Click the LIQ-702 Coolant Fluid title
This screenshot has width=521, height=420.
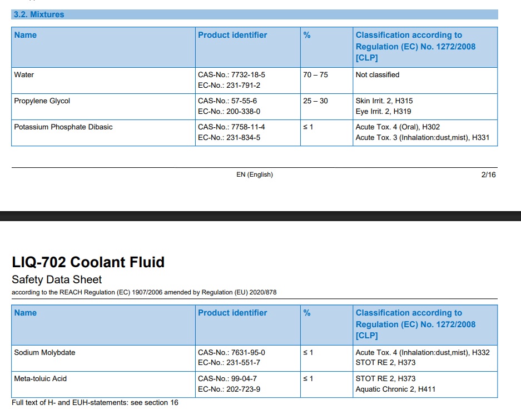click(x=88, y=262)
